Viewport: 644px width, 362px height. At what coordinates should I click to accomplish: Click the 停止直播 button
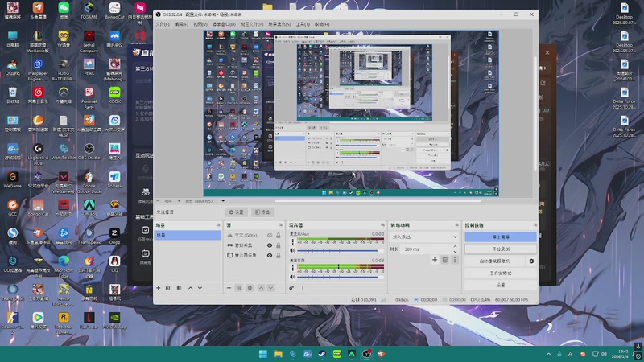[x=500, y=237]
